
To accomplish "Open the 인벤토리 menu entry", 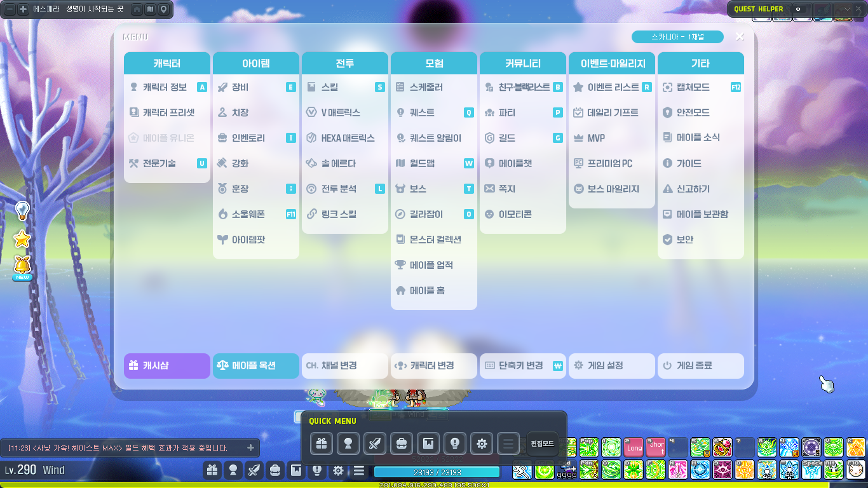I will click(248, 138).
